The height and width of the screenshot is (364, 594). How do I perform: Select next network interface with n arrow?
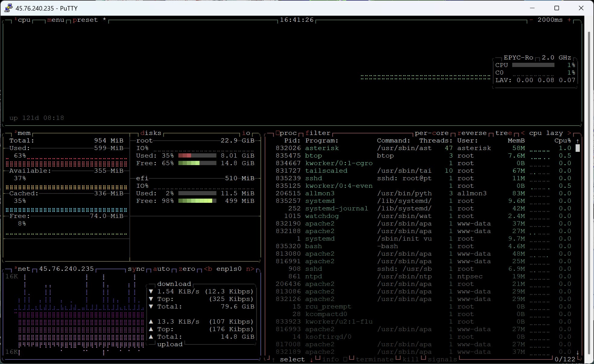250,269
